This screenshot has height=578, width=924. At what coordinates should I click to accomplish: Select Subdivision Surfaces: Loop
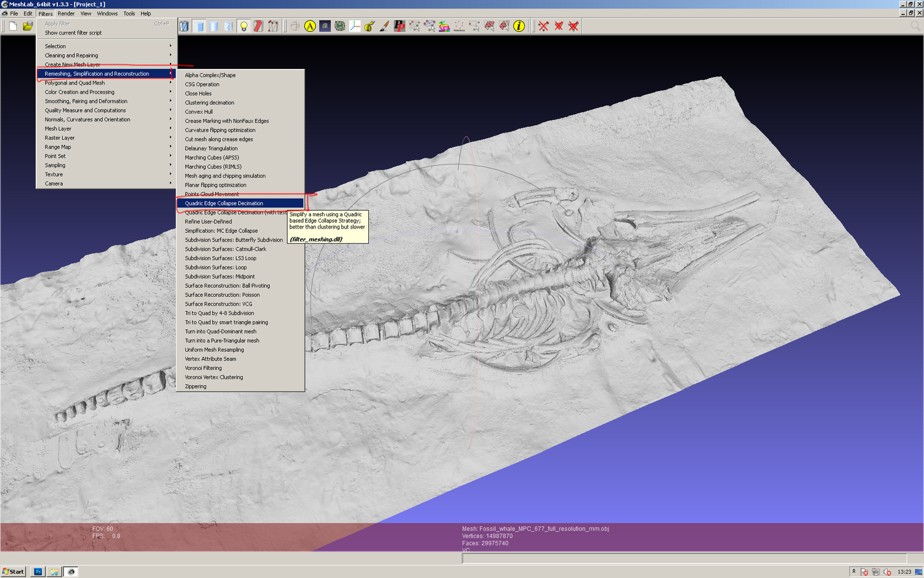pyautogui.click(x=240, y=267)
